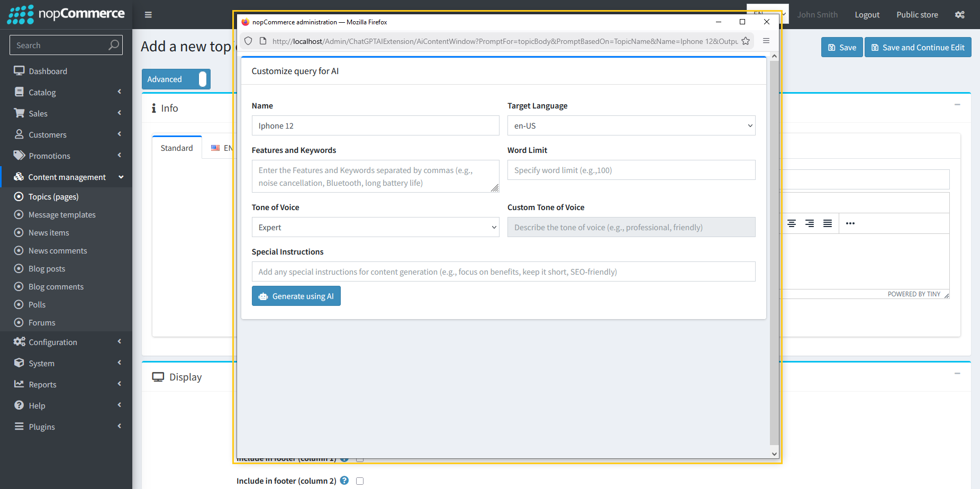Screen dimensions: 980x489
Task: Apply center text alignment in the editor
Action: click(x=792, y=223)
